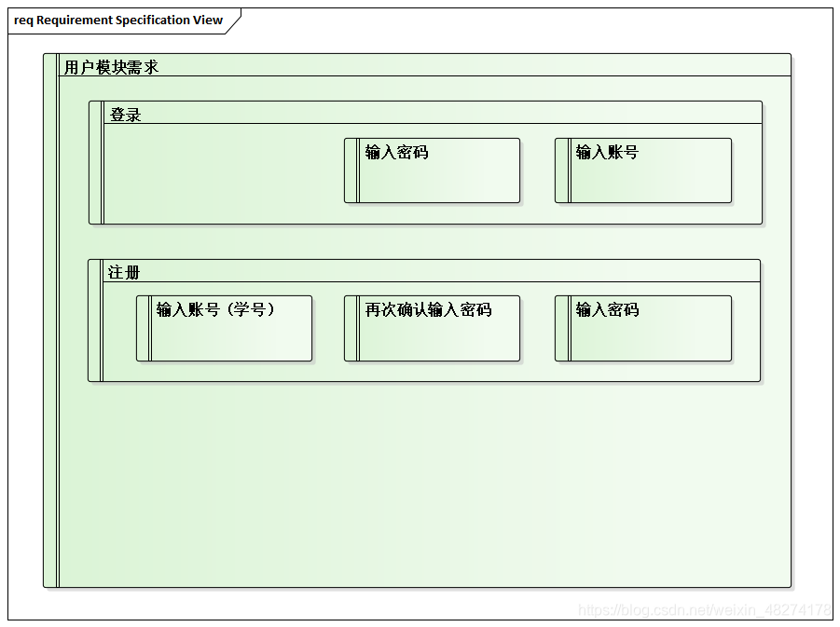Image resolution: width=840 pixels, height=627 pixels.
Task: Click the 输入密码 box inside 注册
Action: 643,328
